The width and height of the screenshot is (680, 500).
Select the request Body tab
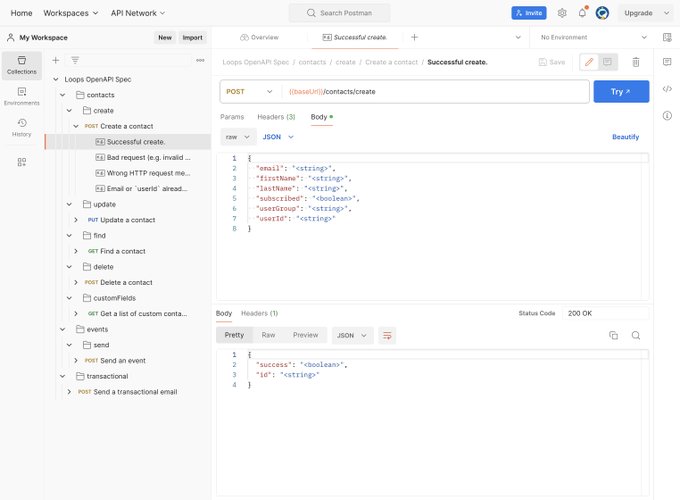321,117
